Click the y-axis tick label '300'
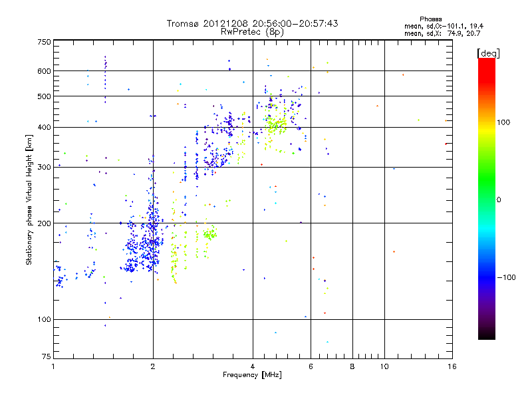The height and width of the screenshot is (399, 532). point(44,168)
